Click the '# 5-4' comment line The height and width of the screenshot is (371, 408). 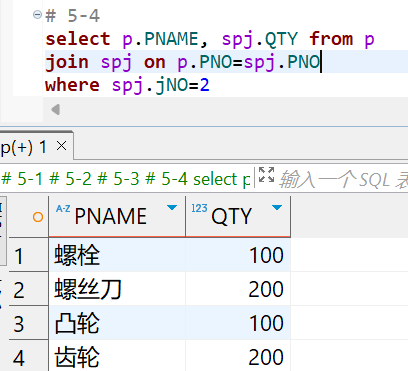point(73,16)
